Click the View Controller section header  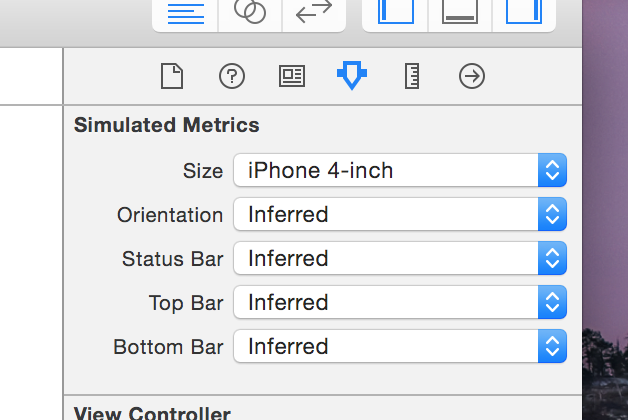click(x=152, y=413)
